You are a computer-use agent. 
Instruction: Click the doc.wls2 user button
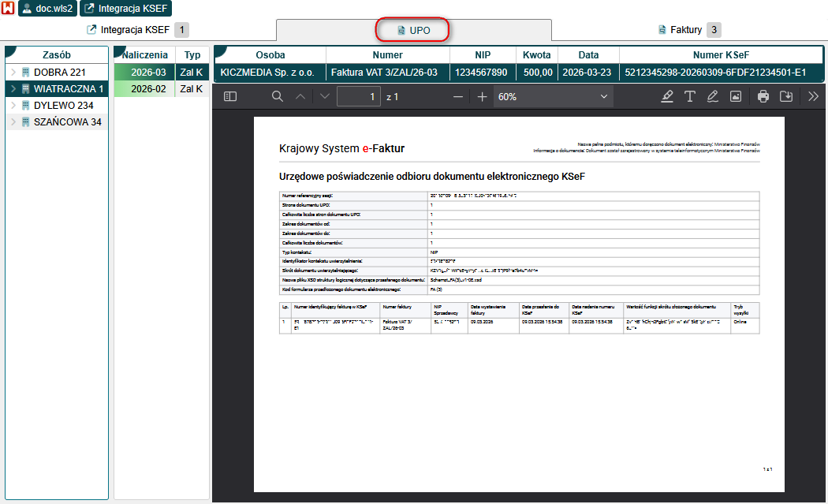(x=47, y=9)
